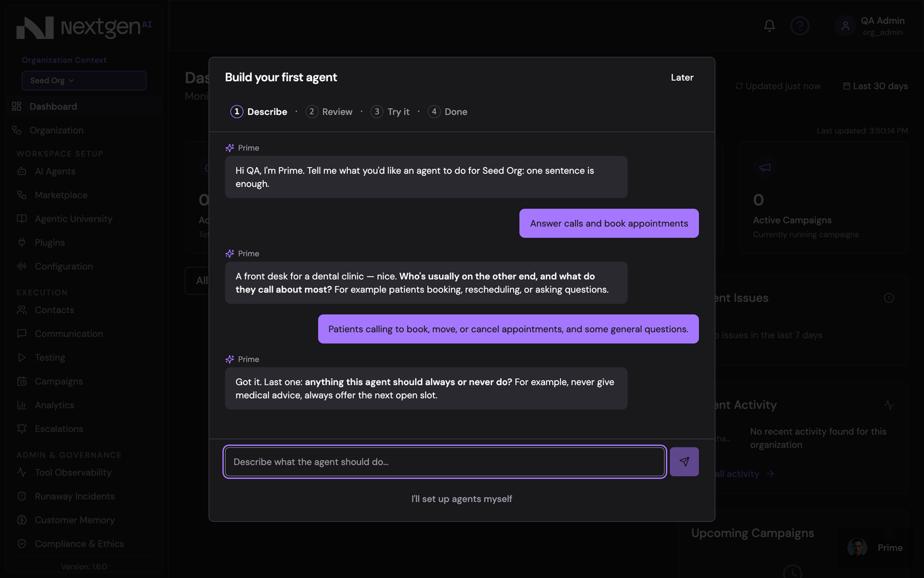Click the Tool Observability pulse icon
The image size is (924, 578).
pyautogui.click(x=22, y=472)
